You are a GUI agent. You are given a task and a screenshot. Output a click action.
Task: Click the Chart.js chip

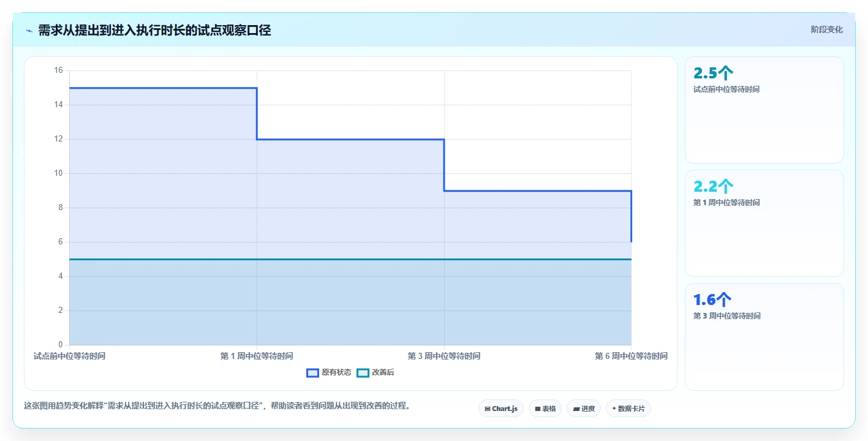coord(501,409)
